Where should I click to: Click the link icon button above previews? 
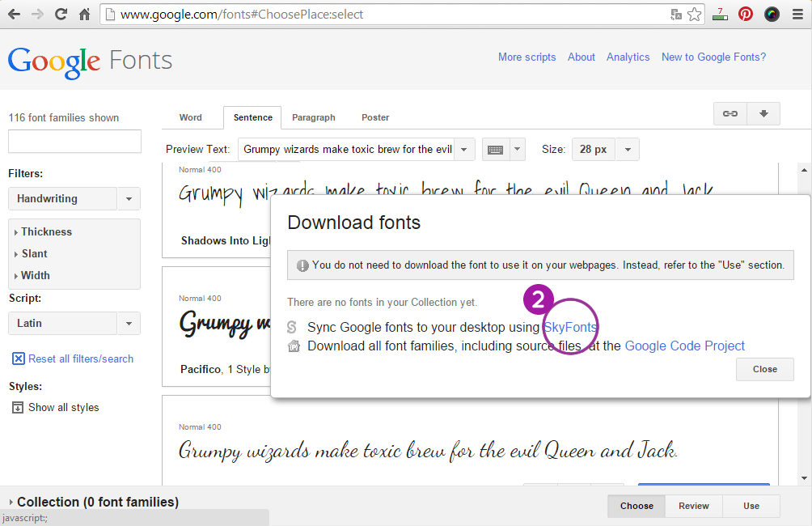[x=730, y=114]
